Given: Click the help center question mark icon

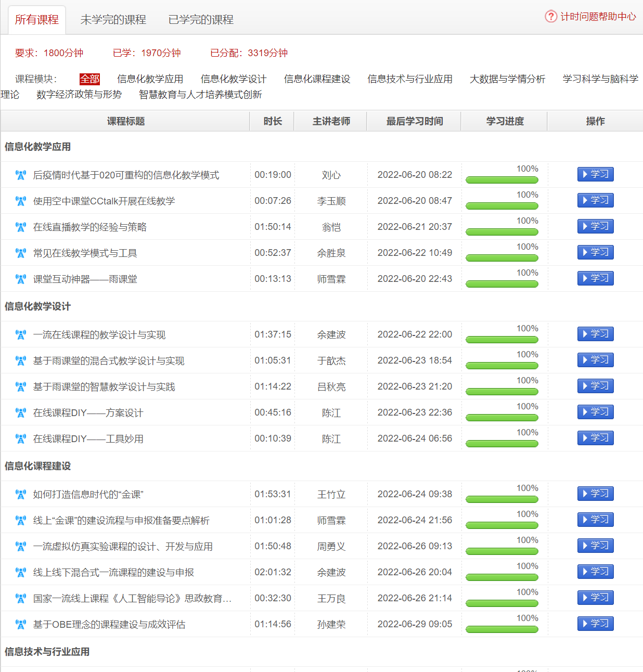Looking at the screenshot, I should pos(550,17).
